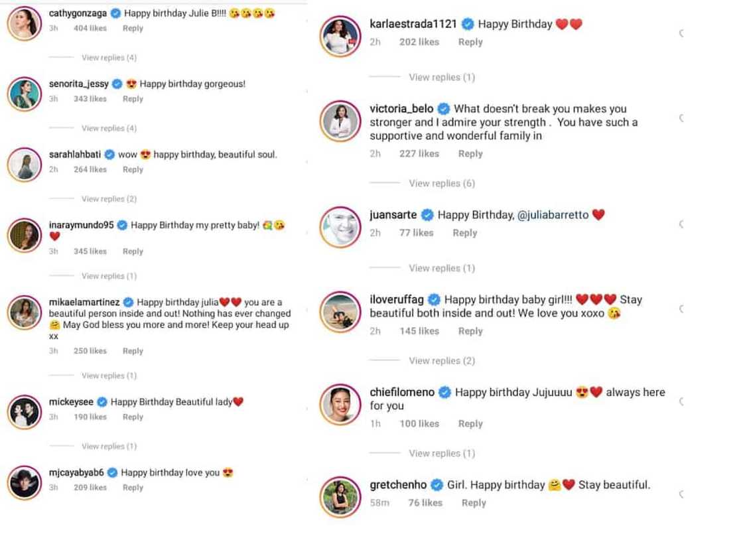Open the 404 likes list for cathygonzaga
This screenshot has width=743, height=560.
(90, 29)
